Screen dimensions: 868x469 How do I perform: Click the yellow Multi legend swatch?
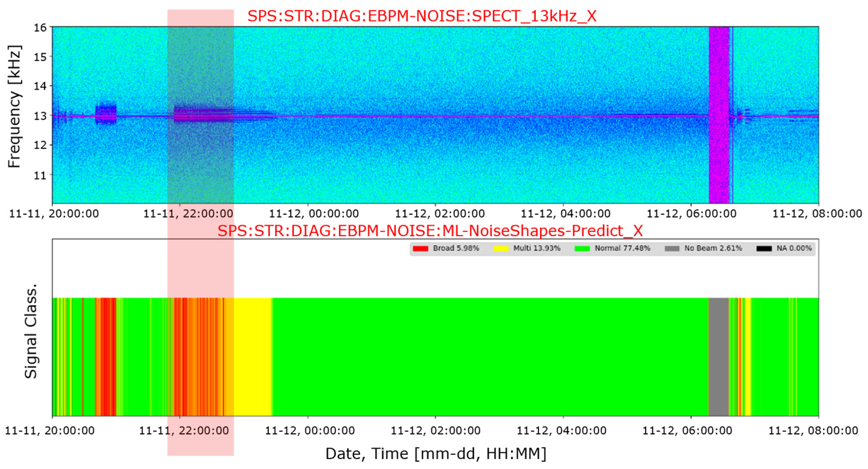point(501,248)
